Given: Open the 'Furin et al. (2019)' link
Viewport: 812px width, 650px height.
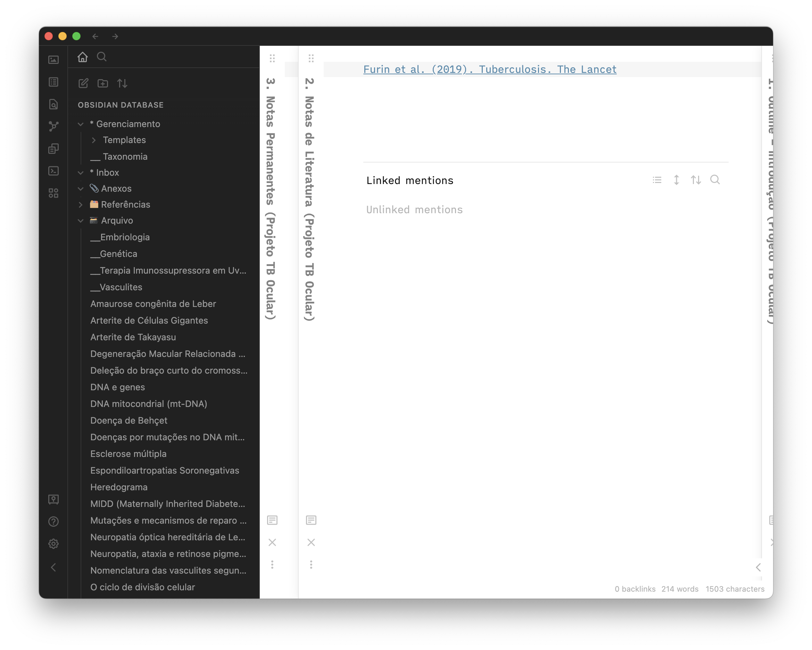Looking at the screenshot, I should (489, 69).
